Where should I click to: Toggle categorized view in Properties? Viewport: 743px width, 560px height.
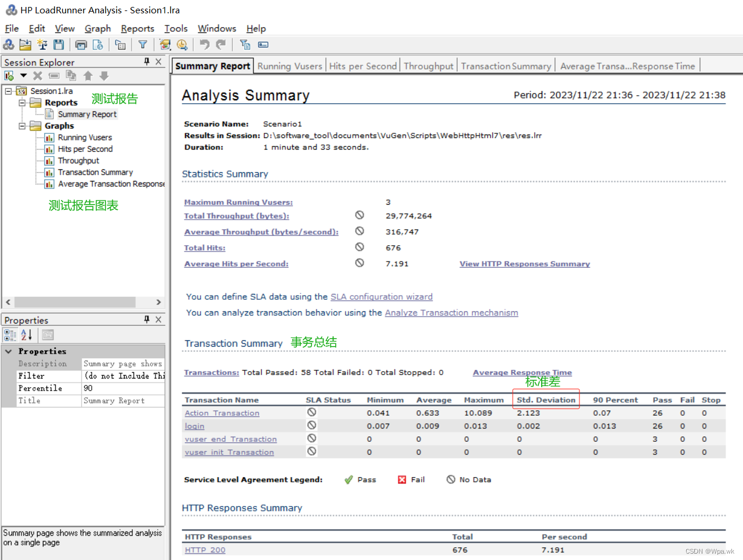point(10,334)
